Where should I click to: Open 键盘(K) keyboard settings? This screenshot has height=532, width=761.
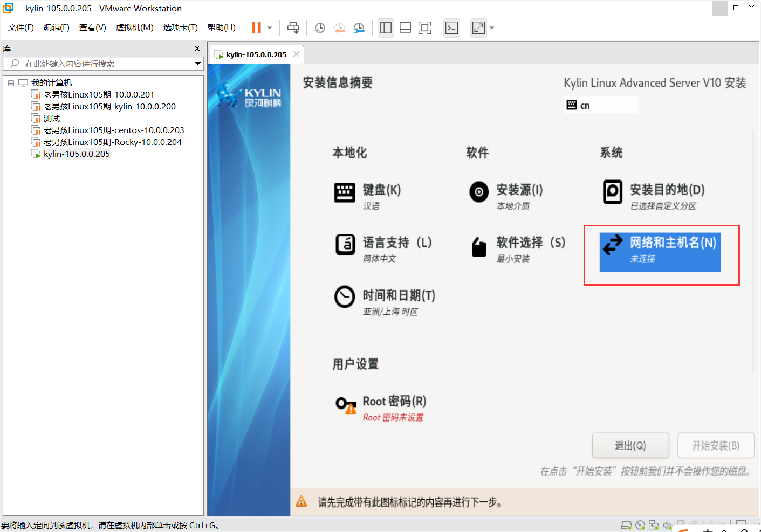click(x=368, y=196)
